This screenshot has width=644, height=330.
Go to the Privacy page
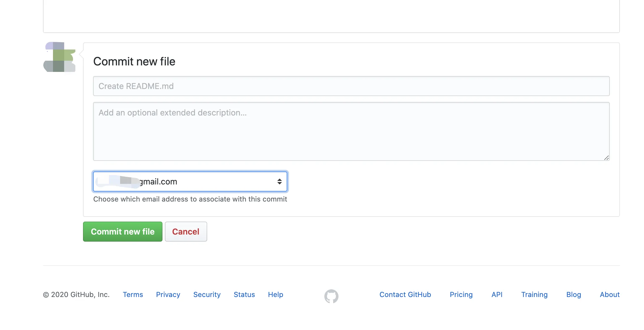pos(168,295)
